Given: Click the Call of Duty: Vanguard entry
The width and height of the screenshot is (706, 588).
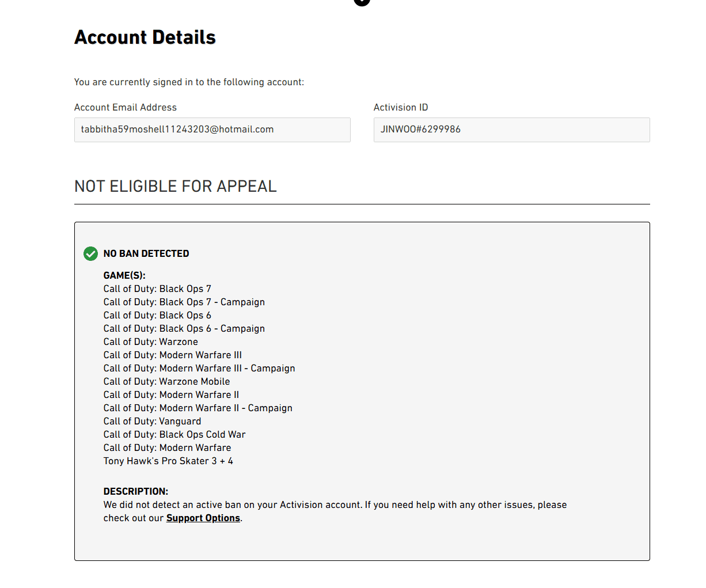Looking at the screenshot, I should [152, 421].
